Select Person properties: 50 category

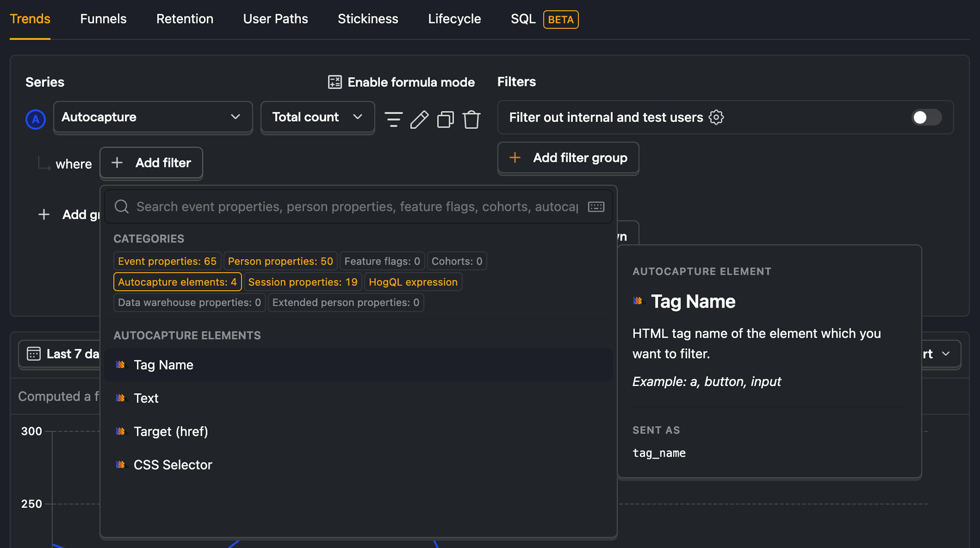[x=280, y=261]
